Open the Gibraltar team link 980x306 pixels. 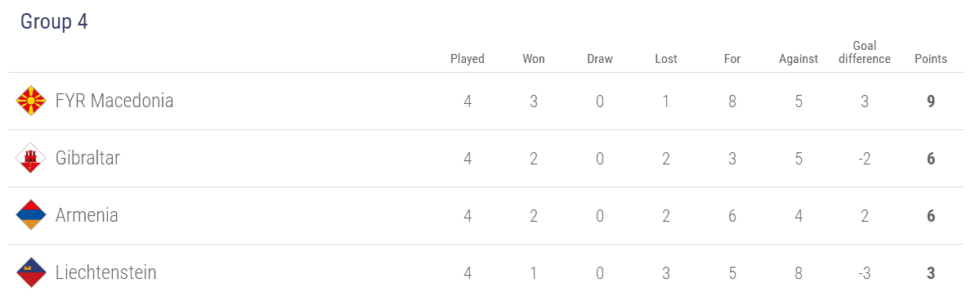click(x=87, y=159)
